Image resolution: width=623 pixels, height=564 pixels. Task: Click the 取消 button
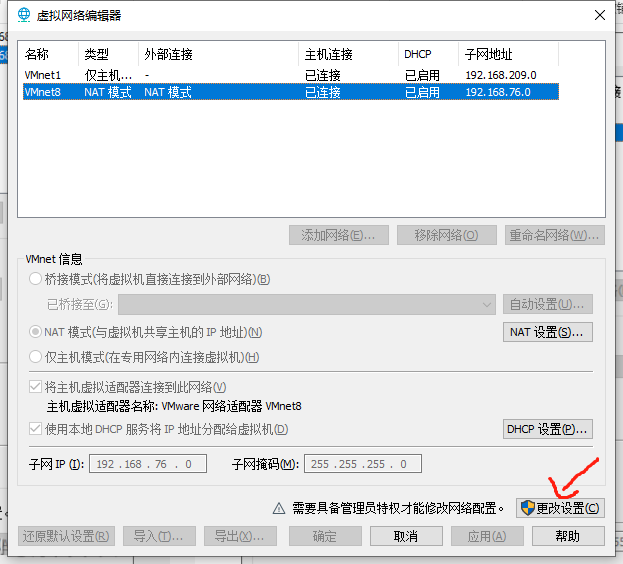(406, 536)
